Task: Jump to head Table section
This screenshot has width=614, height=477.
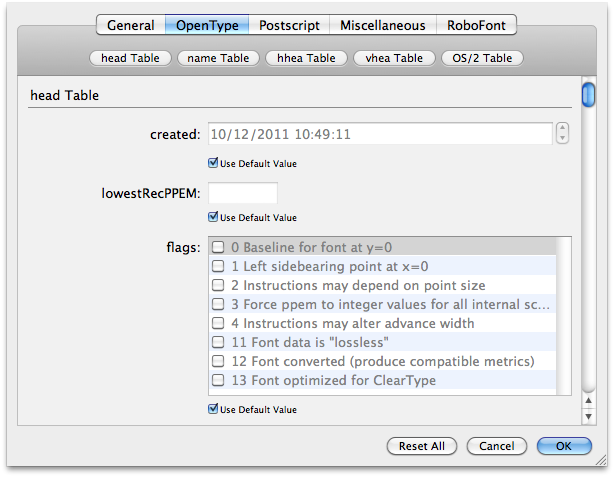Action: tap(130, 58)
